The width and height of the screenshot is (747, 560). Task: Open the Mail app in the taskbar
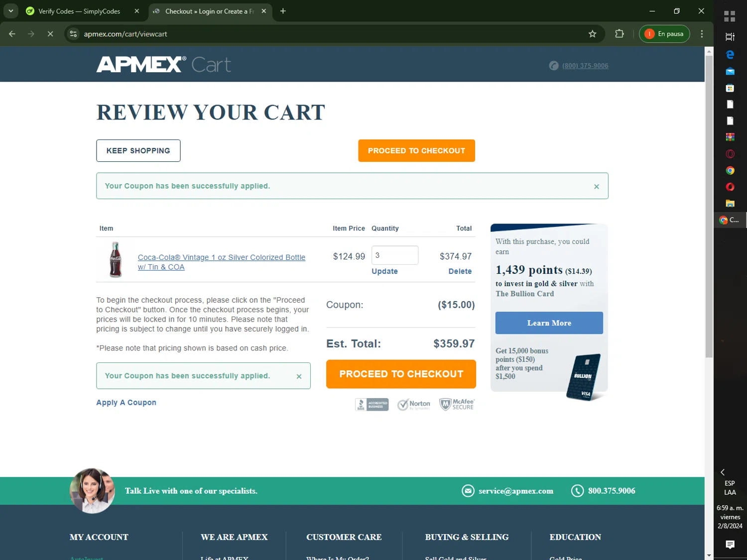[x=730, y=71]
